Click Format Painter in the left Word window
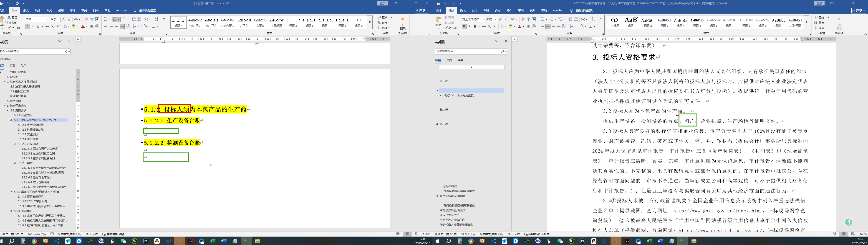The height and width of the screenshot is (245, 868). click(x=13, y=28)
